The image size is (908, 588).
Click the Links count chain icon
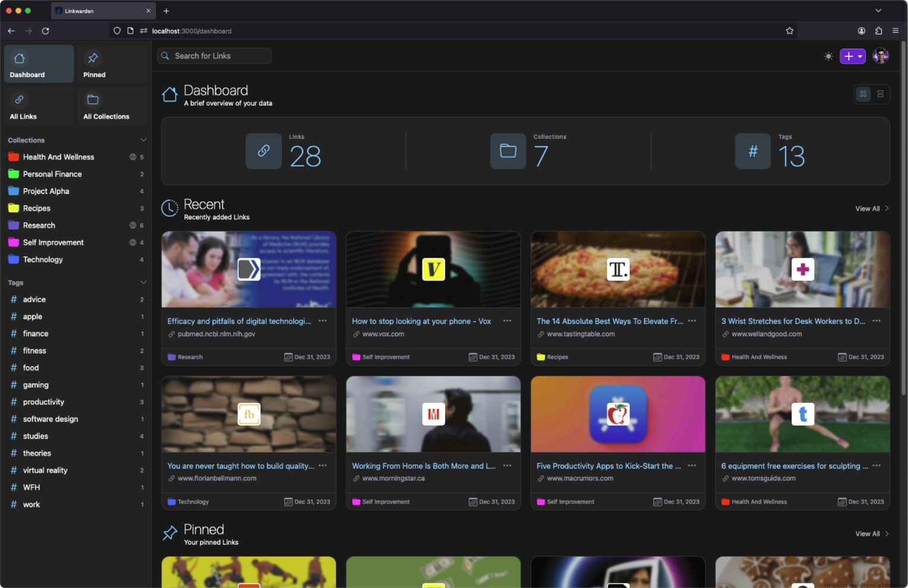(263, 151)
